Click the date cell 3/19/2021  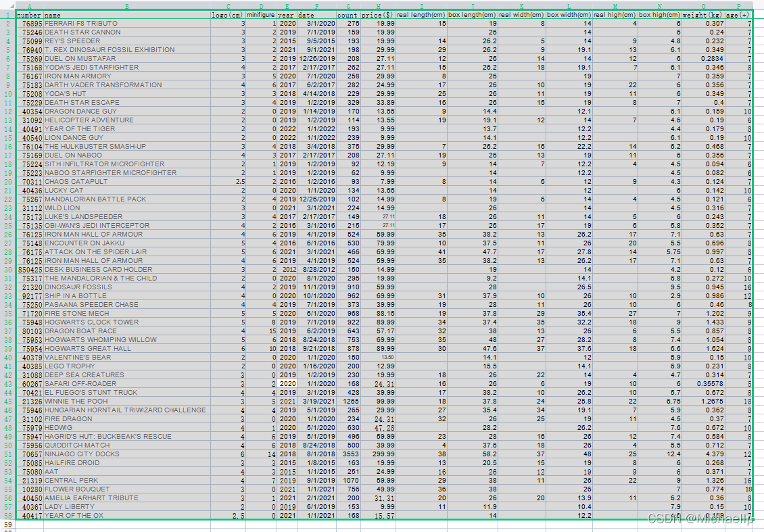[316, 401]
